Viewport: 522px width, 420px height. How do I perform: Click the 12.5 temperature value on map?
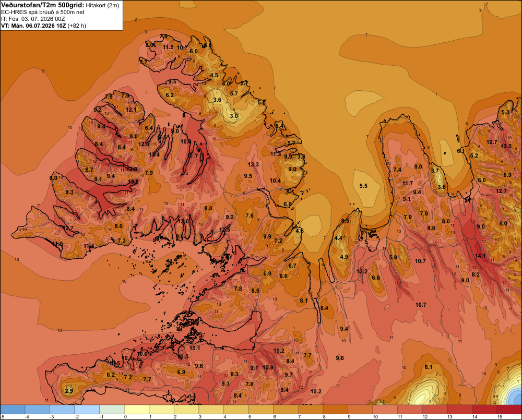pos(224,230)
